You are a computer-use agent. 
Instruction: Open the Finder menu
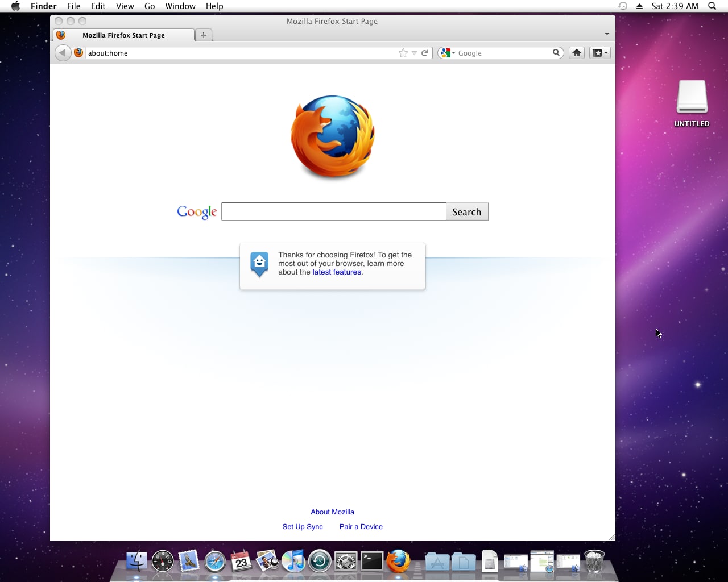click(x=44, y=6)
